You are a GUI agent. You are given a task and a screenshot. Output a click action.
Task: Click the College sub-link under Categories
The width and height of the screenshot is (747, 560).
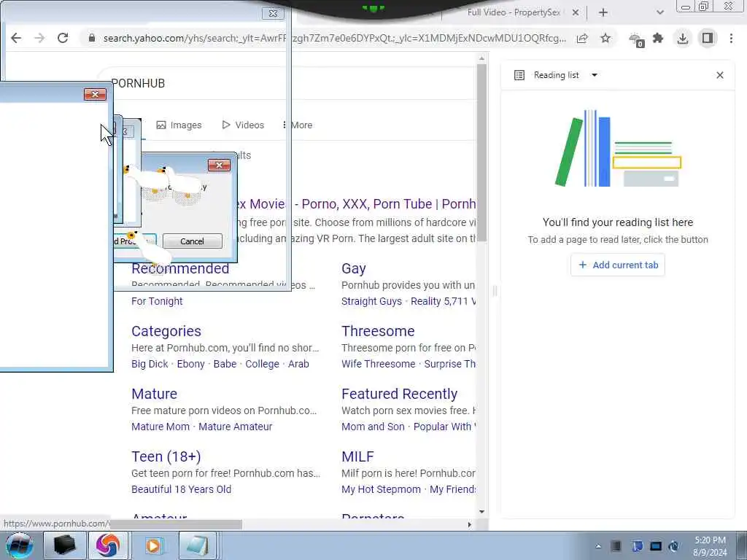point(262,364)
